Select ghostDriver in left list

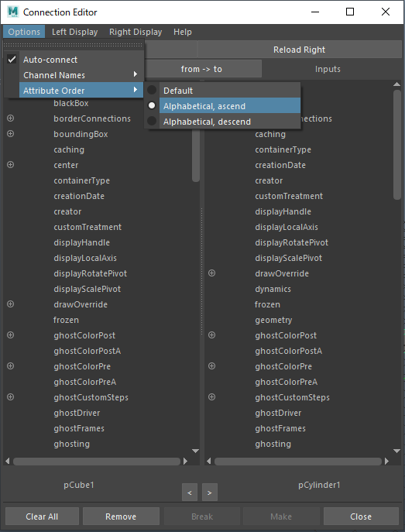[77, 413]
